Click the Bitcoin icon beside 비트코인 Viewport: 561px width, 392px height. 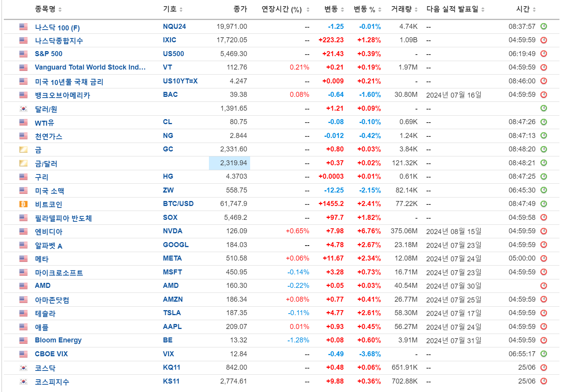23,204
